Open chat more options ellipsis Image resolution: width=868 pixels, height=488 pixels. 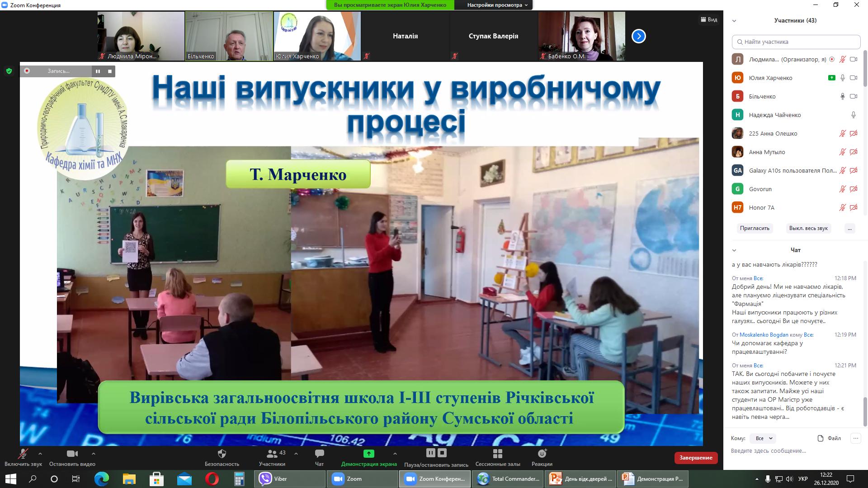coord(855,438)
